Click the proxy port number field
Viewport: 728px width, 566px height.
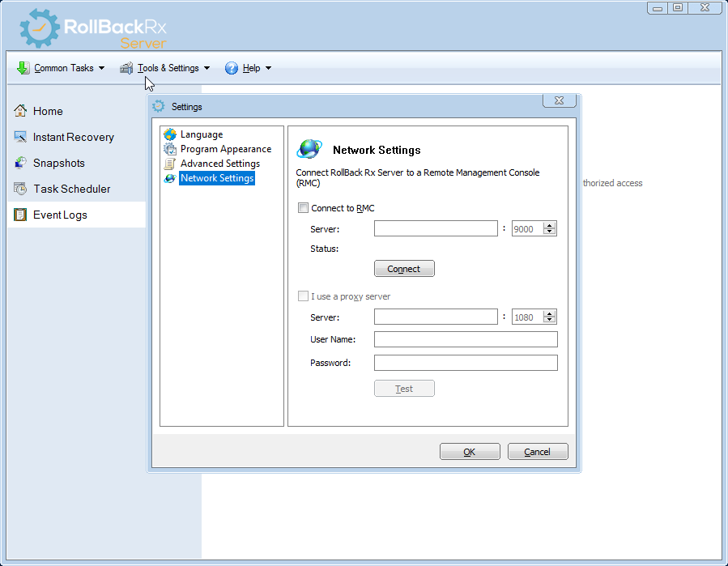[x=527, y=317]
